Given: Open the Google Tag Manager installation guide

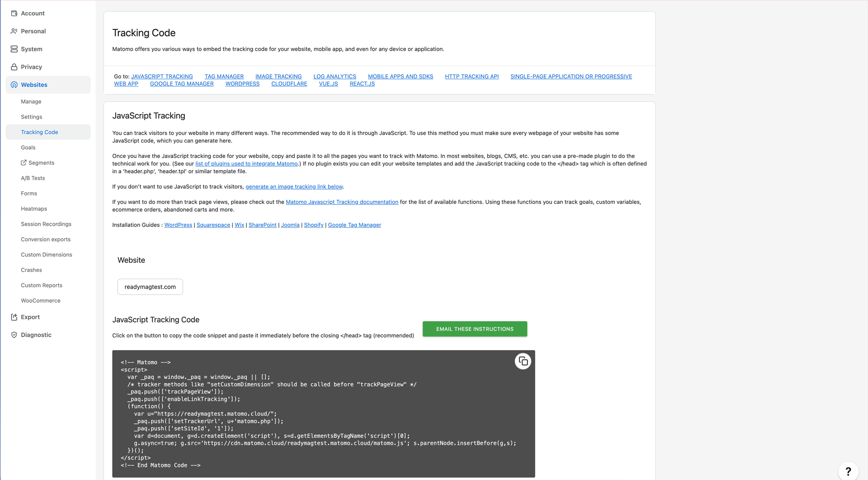Looking at the screenshot, I should click(x=354, y=225).
